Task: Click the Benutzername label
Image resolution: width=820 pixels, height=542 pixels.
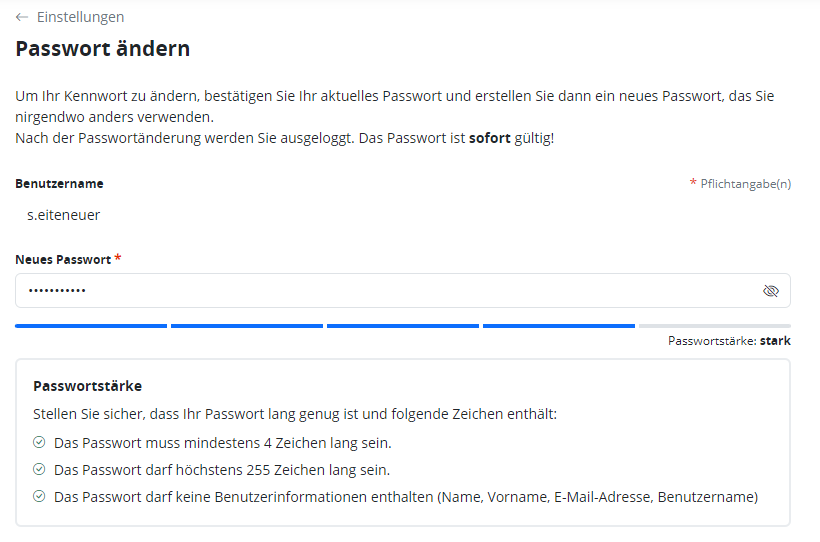Action: pos(59,184)
